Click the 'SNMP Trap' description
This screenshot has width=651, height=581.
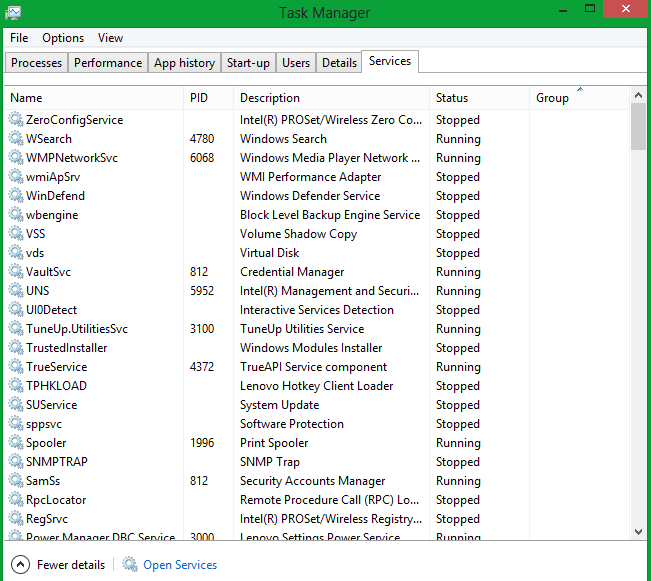point(269,462)
